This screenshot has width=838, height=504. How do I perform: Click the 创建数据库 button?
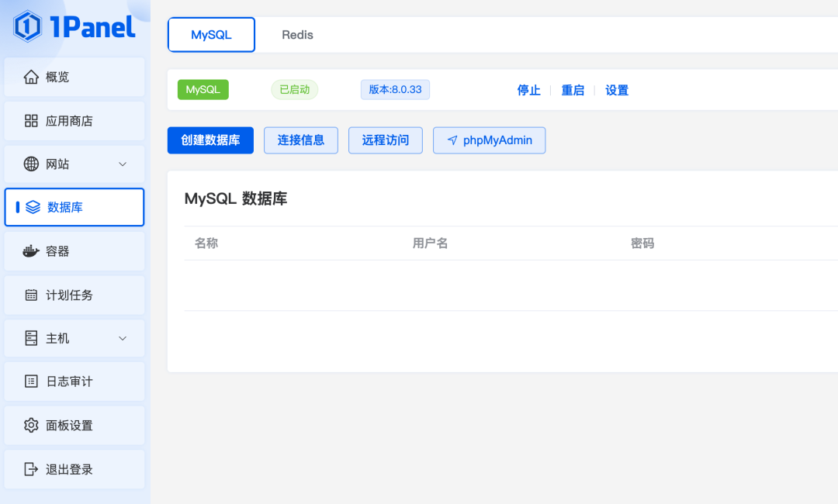click(210, 140)
